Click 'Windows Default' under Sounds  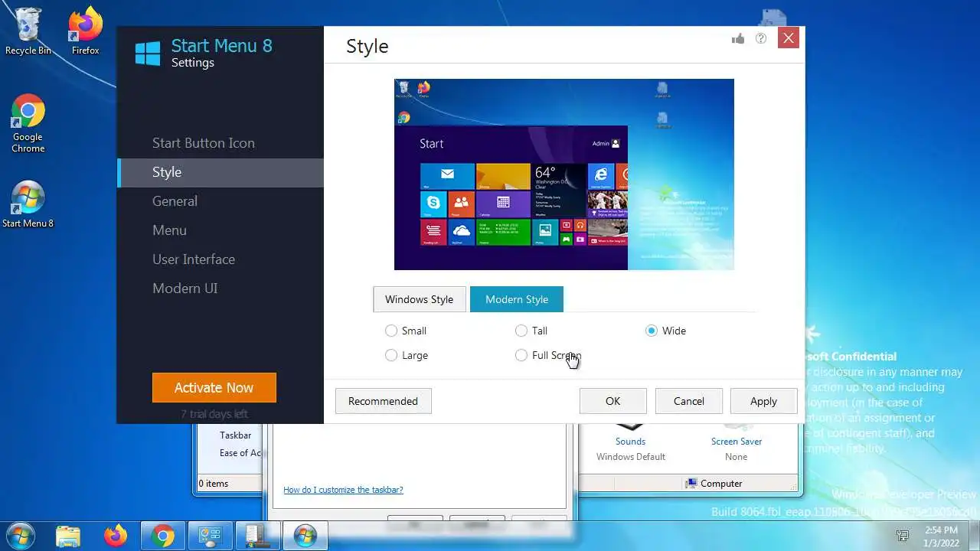coord(631,457)
